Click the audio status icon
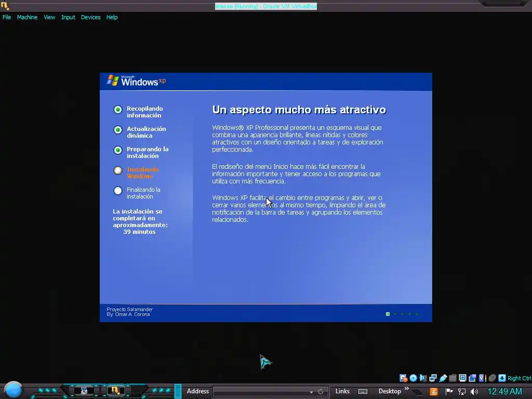 point(423,378)
